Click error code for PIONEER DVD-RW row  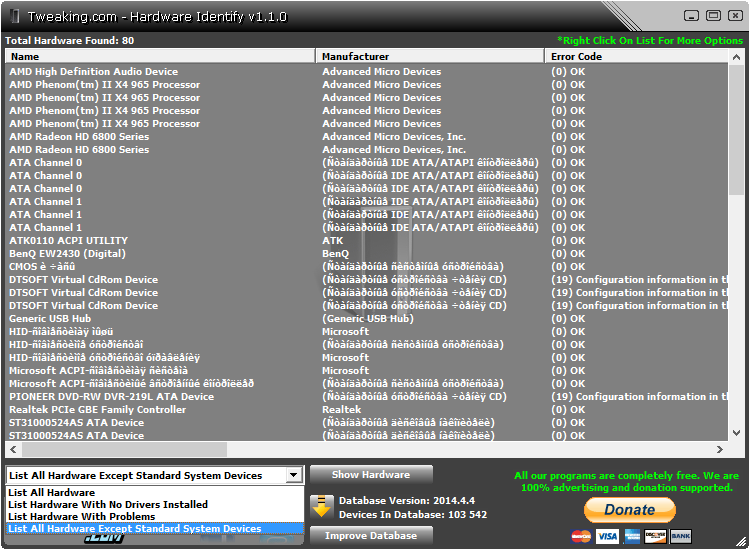tap(639, 396)
